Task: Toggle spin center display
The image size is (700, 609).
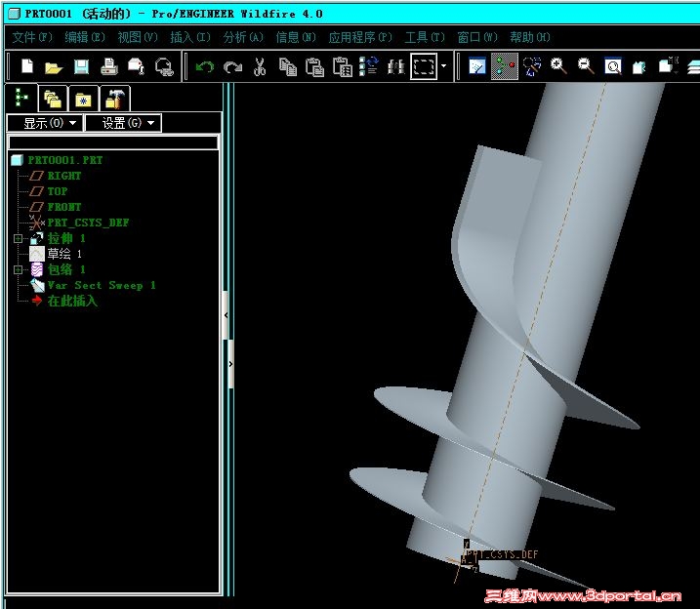Action: click(x=505, y=66)
